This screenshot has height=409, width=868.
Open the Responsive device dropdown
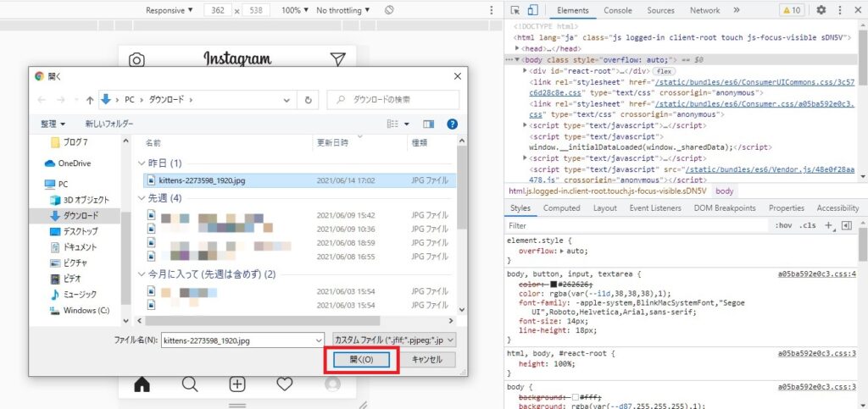pyautogui.click(x=170, y=10)
